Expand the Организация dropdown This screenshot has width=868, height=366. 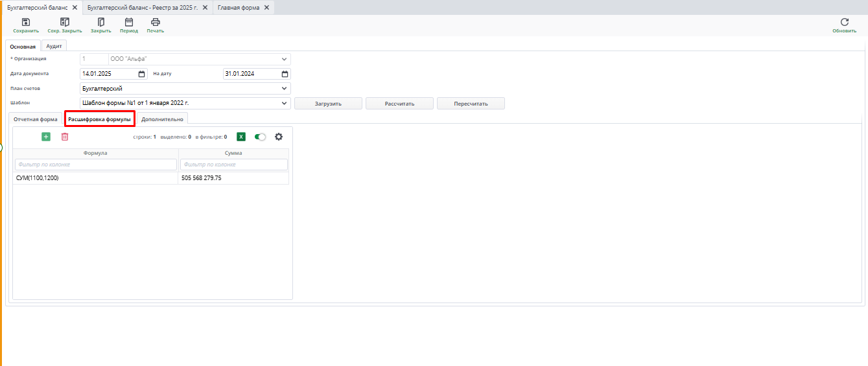(285, 59)
